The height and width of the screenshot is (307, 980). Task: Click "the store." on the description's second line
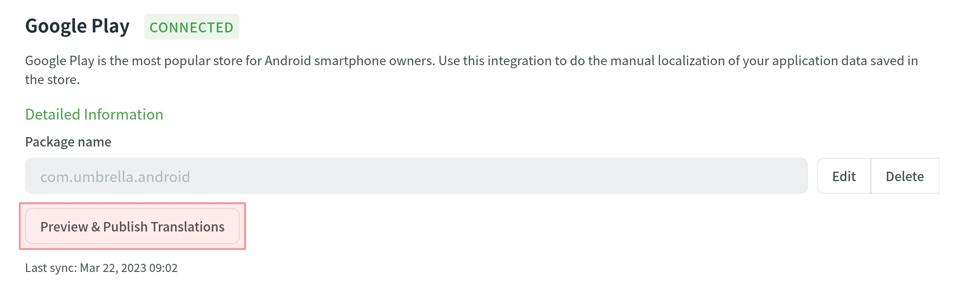point(52,80)
